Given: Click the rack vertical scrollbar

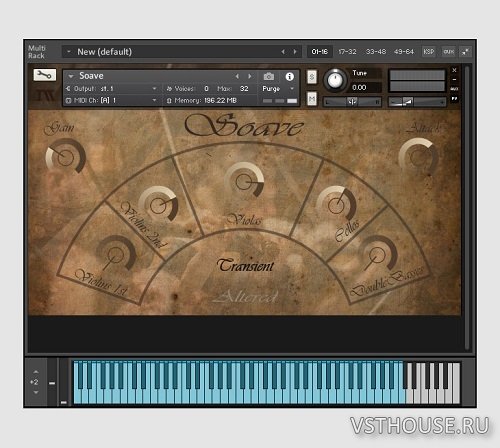Looking at the screenshot, I should (x=467, y=207).
